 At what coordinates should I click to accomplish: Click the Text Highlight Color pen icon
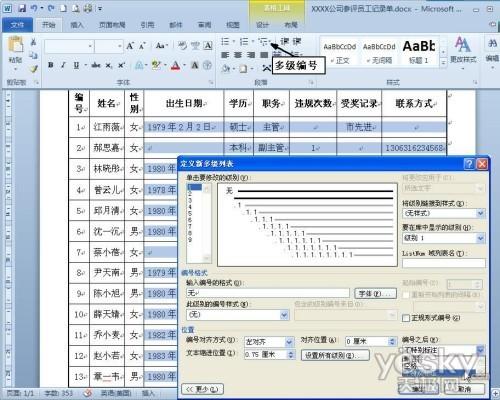156,65
